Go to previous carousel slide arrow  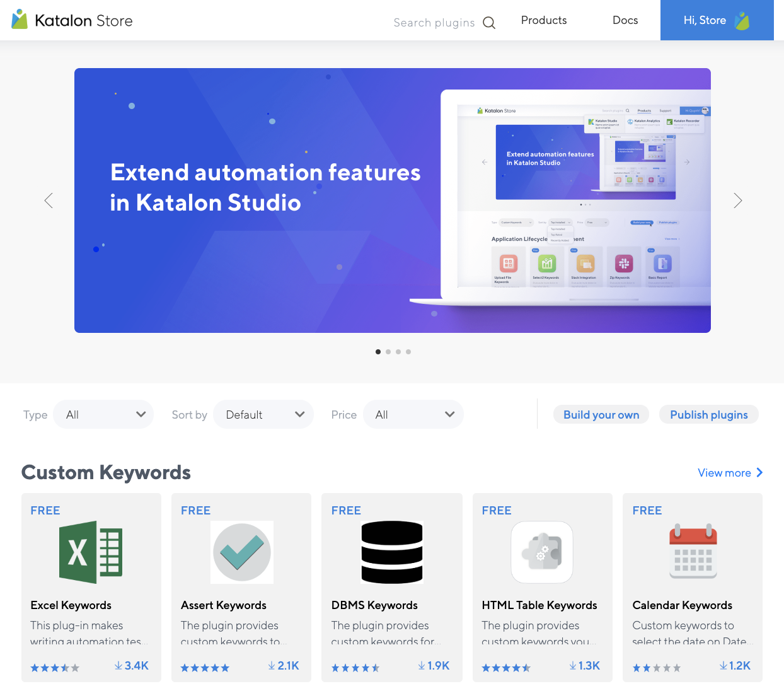49,200
